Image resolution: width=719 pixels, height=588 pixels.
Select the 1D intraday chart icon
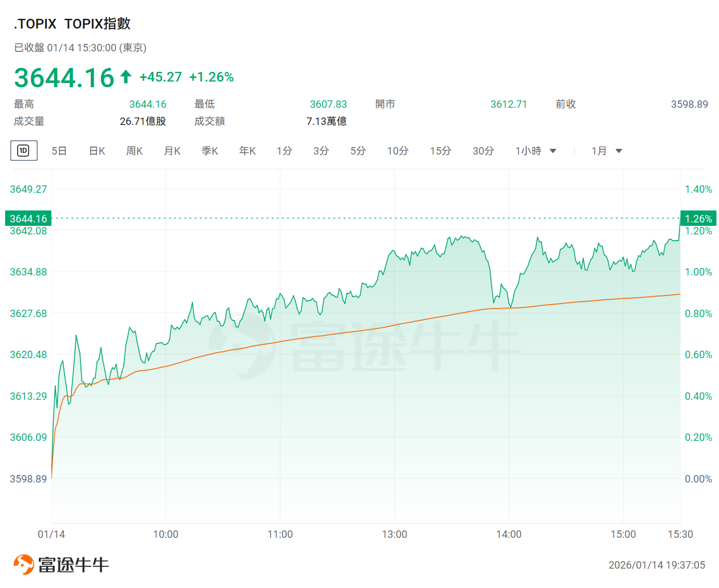(x=23, y=151)
